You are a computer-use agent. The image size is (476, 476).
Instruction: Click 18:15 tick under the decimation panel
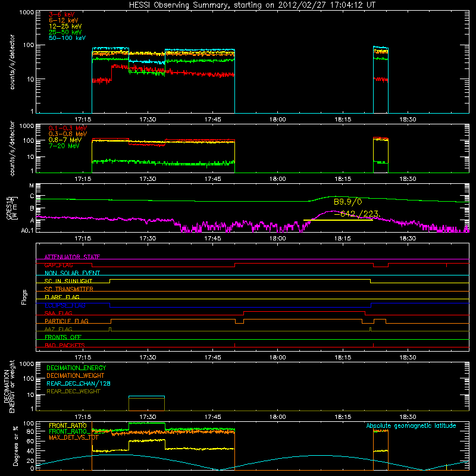(x=343, y=417)
